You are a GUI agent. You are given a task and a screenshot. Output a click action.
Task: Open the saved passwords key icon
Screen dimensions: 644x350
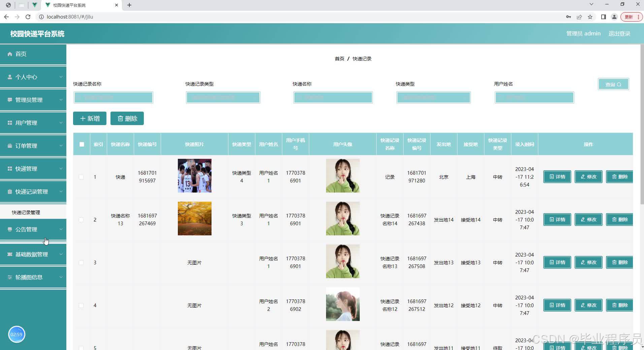[569, 17]
